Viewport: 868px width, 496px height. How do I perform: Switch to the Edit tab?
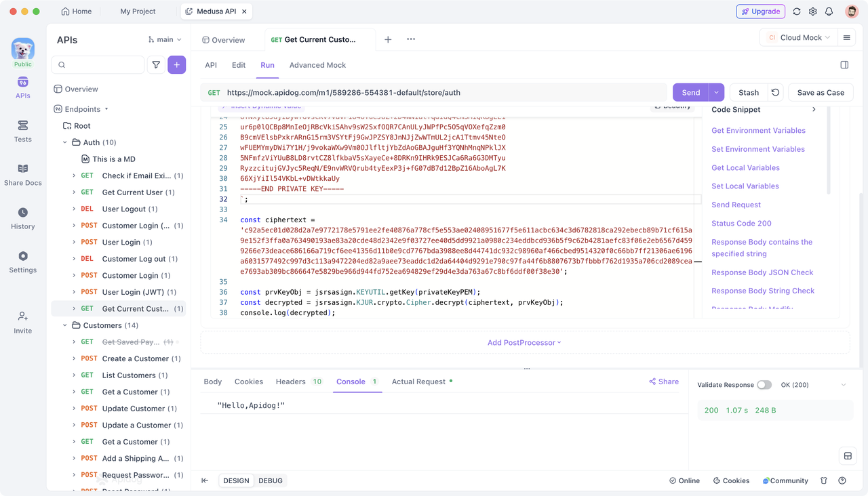(x=239, y=65)
